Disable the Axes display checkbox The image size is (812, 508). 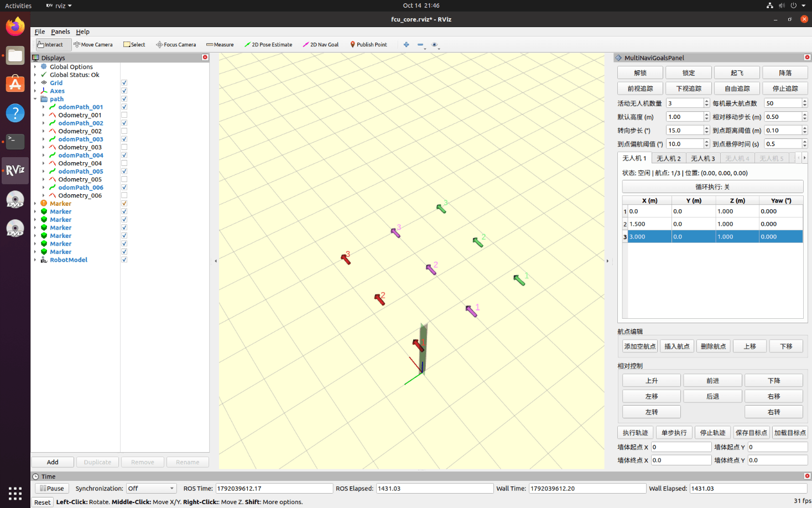tap(124, 91)
